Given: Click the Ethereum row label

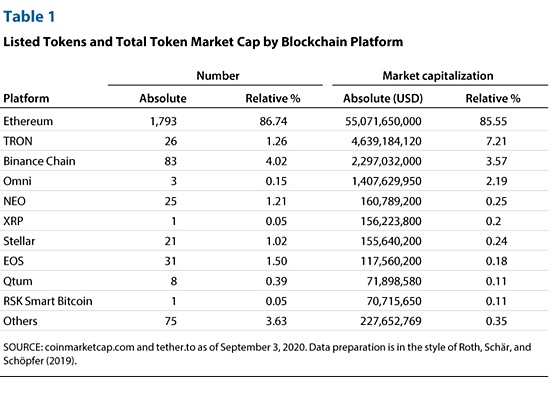Looking at the screenshot, I should pyautogui.click(x=28, y=121).
